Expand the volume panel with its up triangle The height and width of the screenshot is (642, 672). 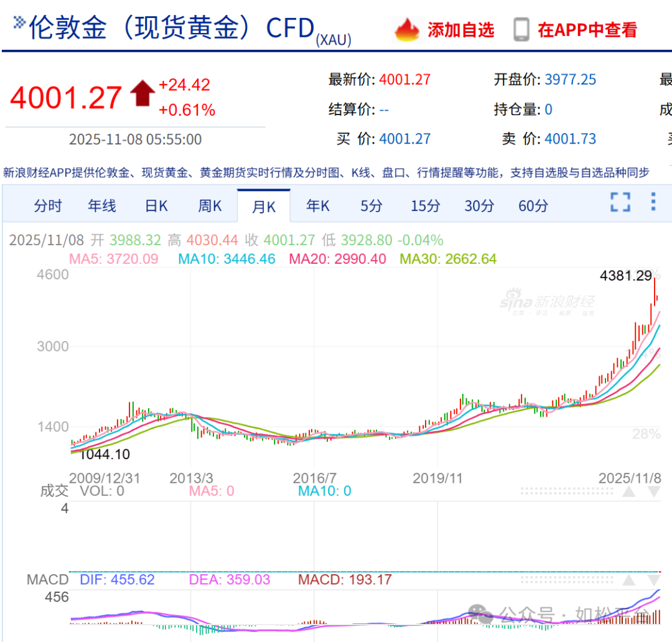[x=630, y=491]
